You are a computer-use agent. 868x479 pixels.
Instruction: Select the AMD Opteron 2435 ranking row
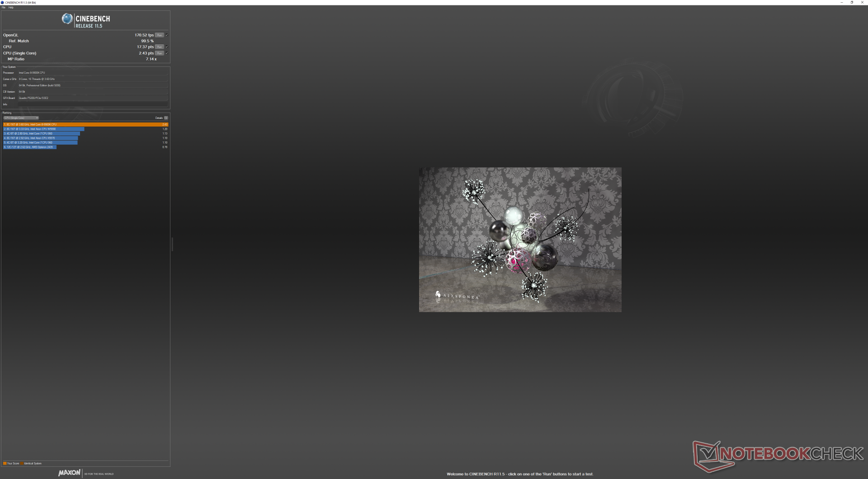pyautogui.click(x=86, y=147)
